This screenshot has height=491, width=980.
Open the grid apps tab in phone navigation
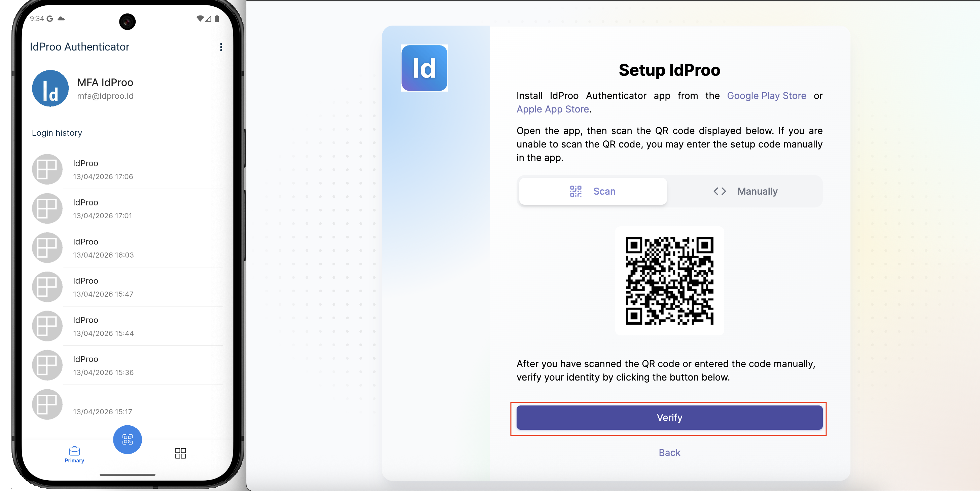(x=180, y=453)
